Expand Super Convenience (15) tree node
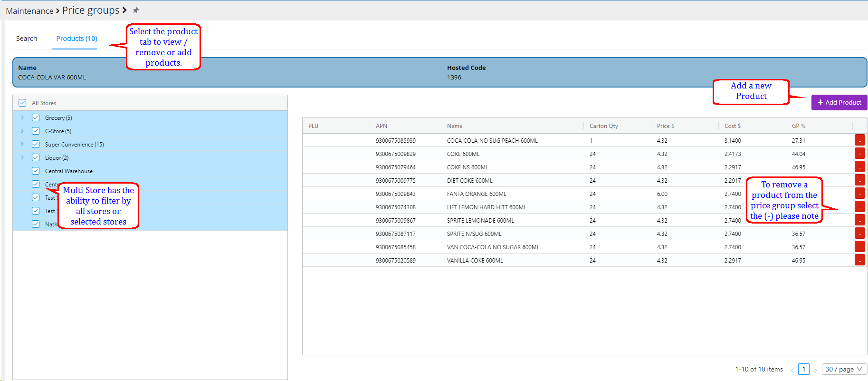This screenshot has width=868, height=381. coord(22,144)
